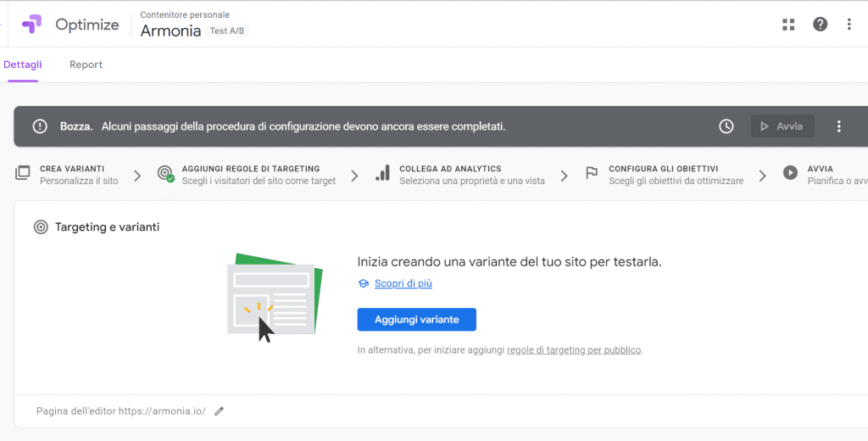
Task: Open the help question mark icon
Action: [820, 25]
